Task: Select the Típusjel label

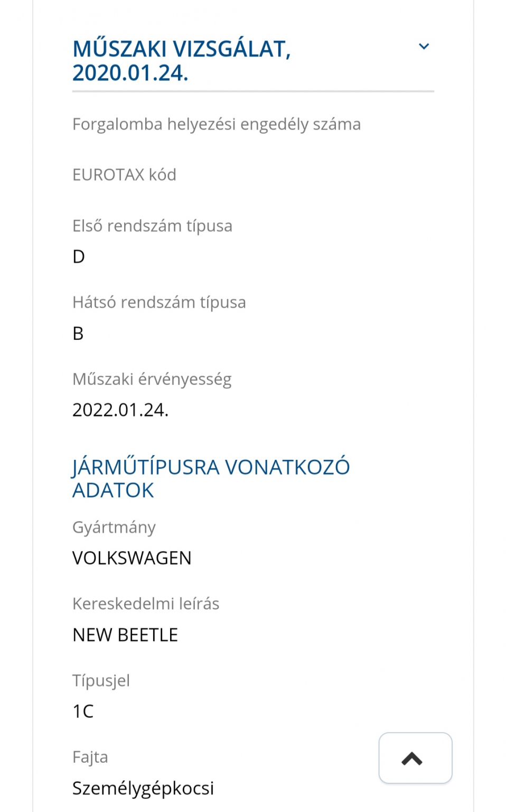Action: click(x=101, y=680)
